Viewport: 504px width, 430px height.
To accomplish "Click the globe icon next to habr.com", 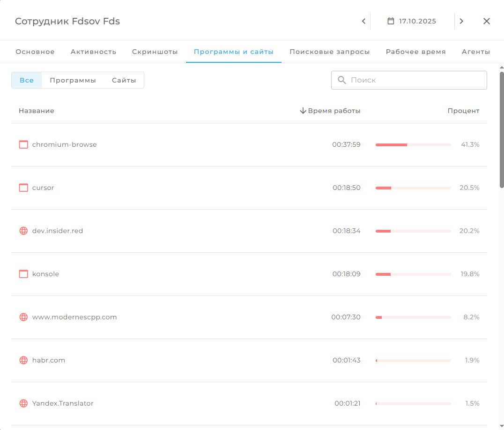I will tap(23, 360).
